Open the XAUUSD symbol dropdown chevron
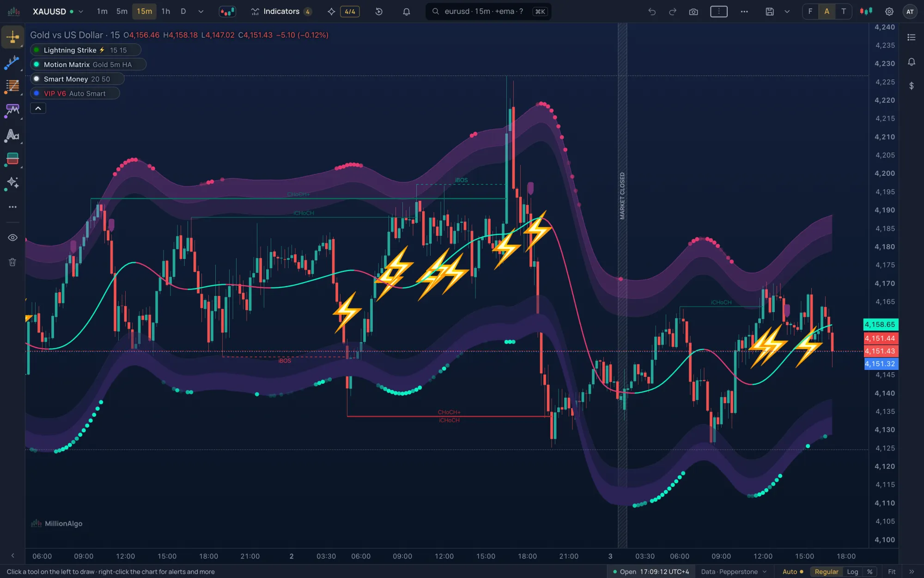 pos(81,12)
